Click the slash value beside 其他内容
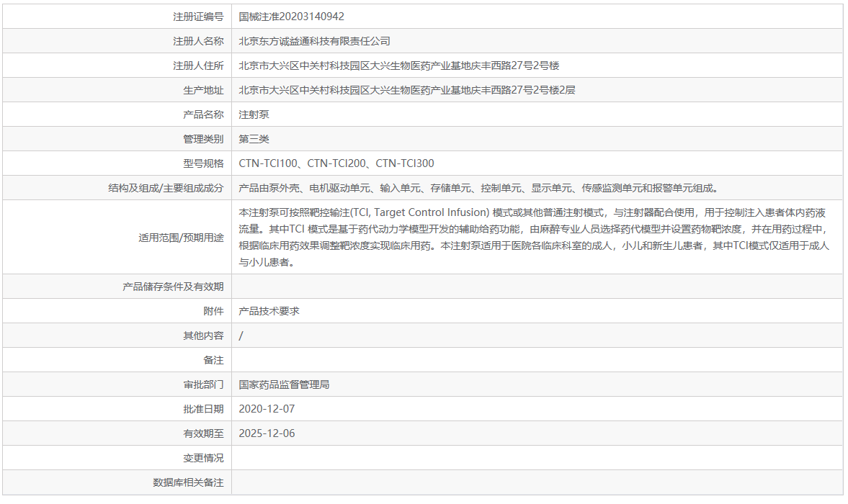 point(241,336)
